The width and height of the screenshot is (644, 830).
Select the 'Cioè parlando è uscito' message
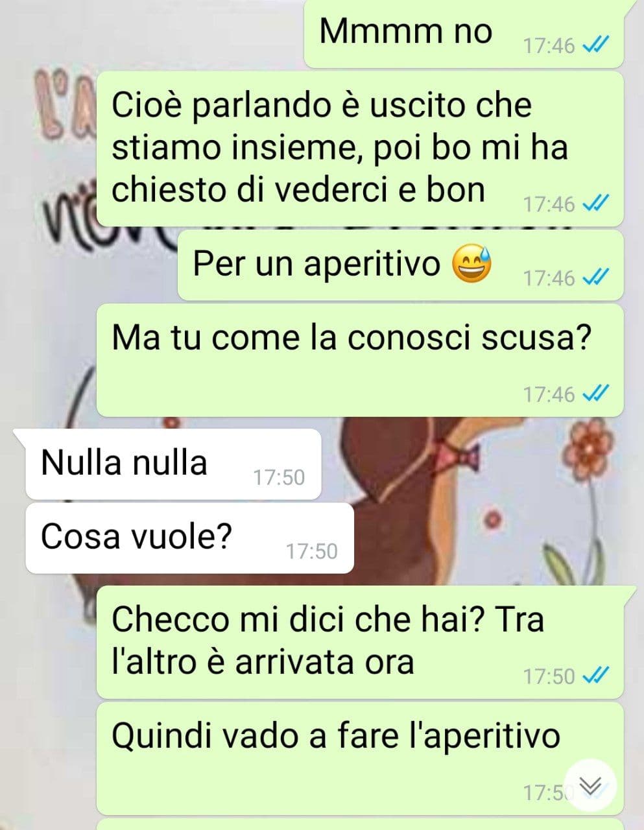pyautogui.click(x=360, y=148)
